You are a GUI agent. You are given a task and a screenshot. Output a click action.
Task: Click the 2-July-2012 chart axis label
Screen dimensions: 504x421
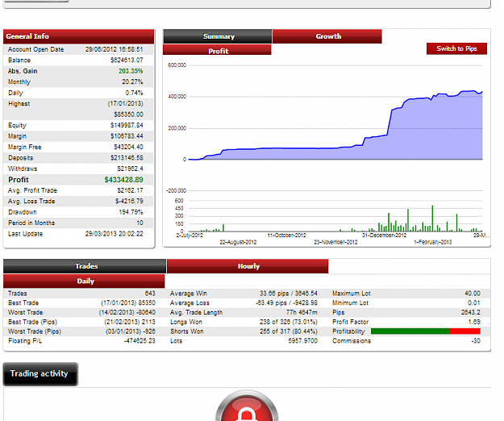(190, 236)
